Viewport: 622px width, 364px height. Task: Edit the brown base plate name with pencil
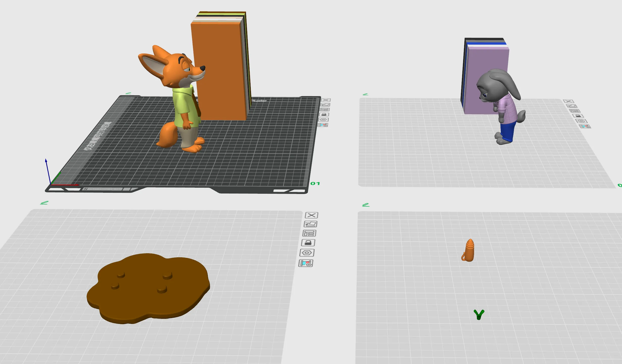pos(44,203)
